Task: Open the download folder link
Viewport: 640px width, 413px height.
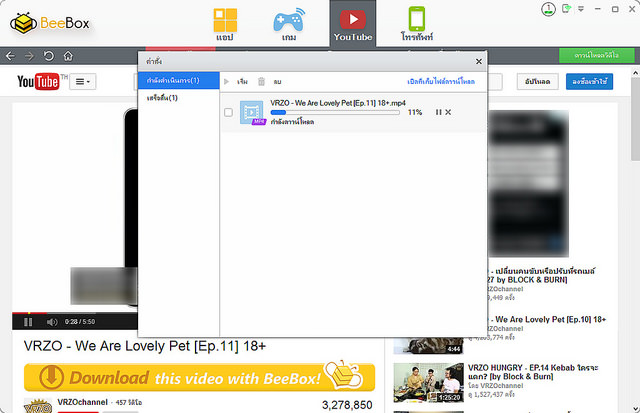Action: tap(441, 82)
